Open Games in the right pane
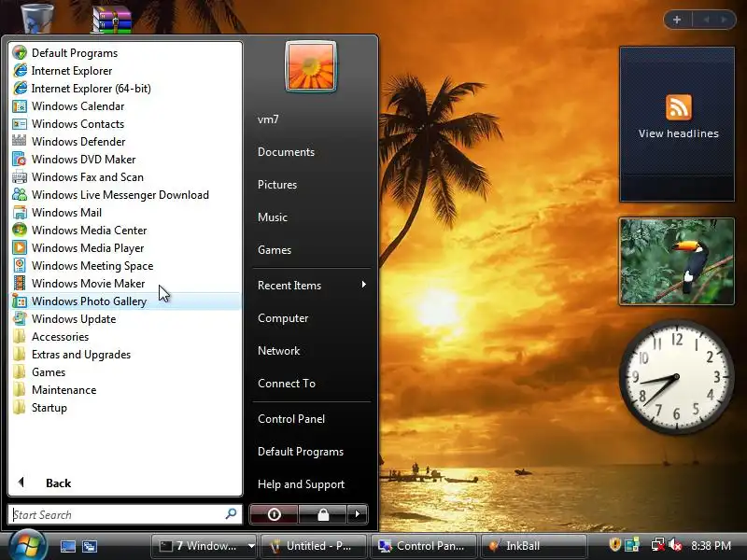Viewport: 747px width, 560px height. point(275,249)
